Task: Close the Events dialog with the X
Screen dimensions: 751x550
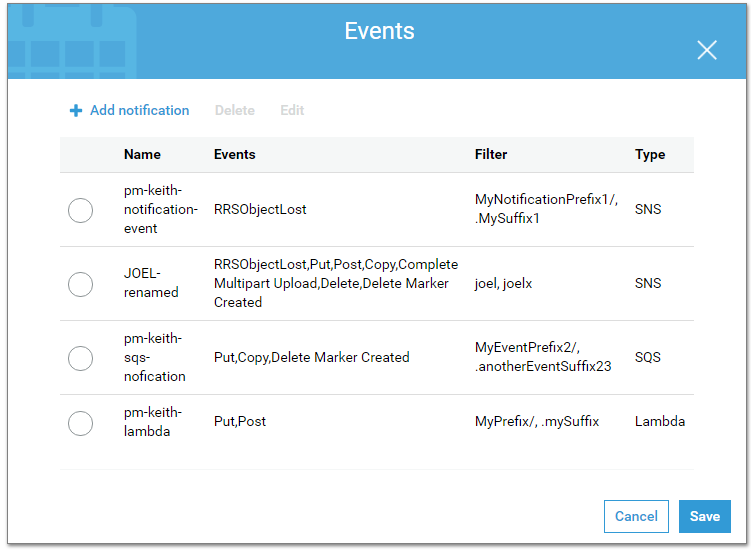Action: pyautogui.click(x=706, y=50)
